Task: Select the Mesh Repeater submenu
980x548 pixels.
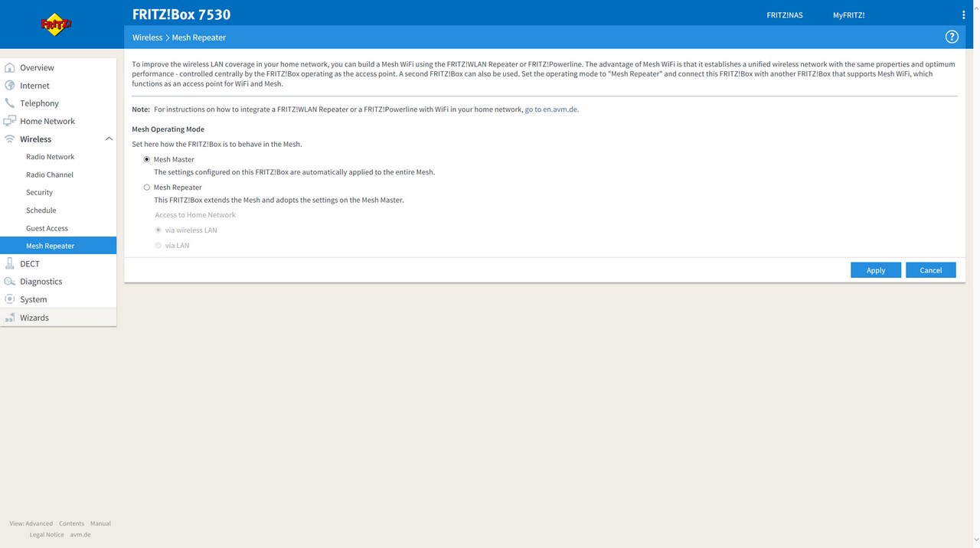Action: point(58,246)
